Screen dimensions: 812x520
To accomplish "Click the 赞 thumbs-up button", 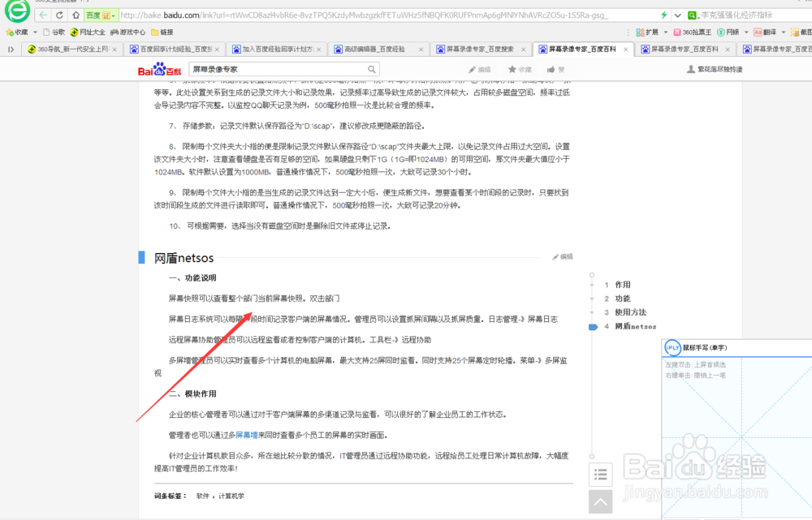I will [555, 69].
